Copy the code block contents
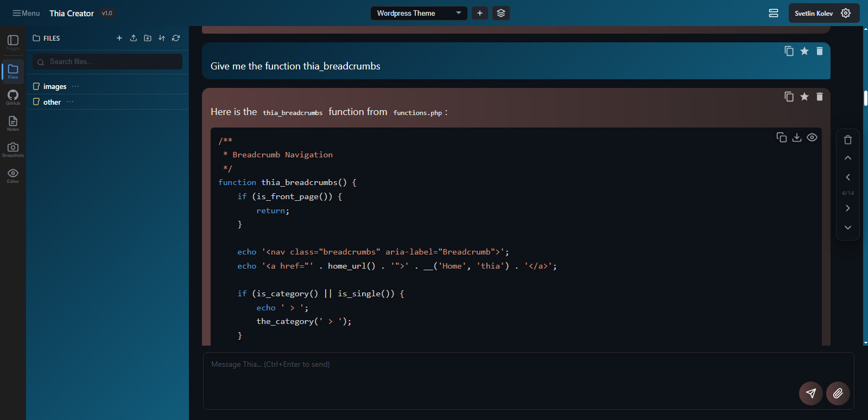This screenshot has width=868, height=420. tap(781, 137)
